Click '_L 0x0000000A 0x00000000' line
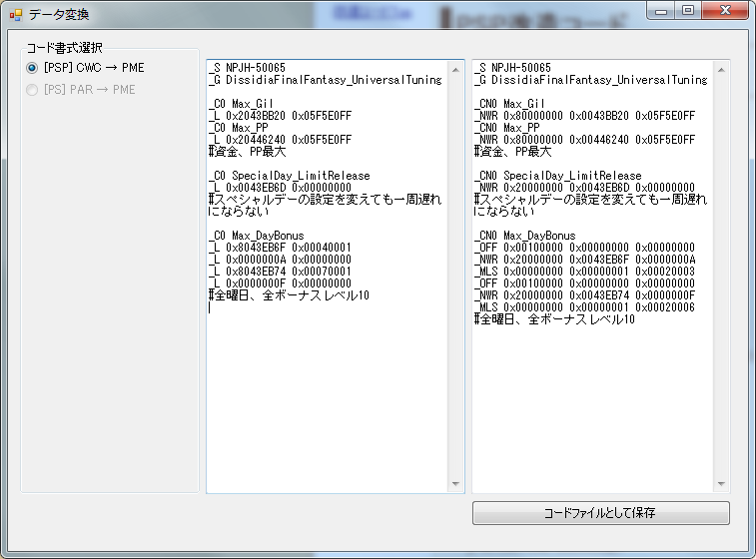 click(280, 260)
